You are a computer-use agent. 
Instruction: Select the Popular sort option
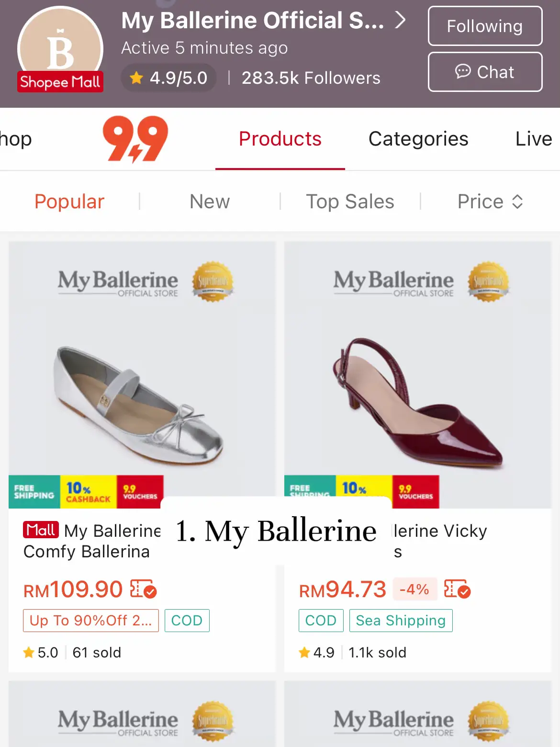pos(69,202)
